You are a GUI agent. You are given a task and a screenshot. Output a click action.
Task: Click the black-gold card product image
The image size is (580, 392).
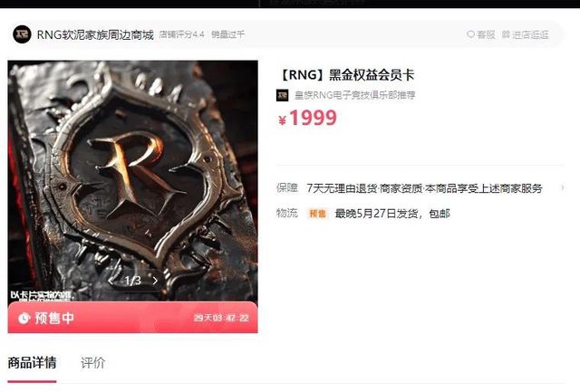(x=133, y=181)
